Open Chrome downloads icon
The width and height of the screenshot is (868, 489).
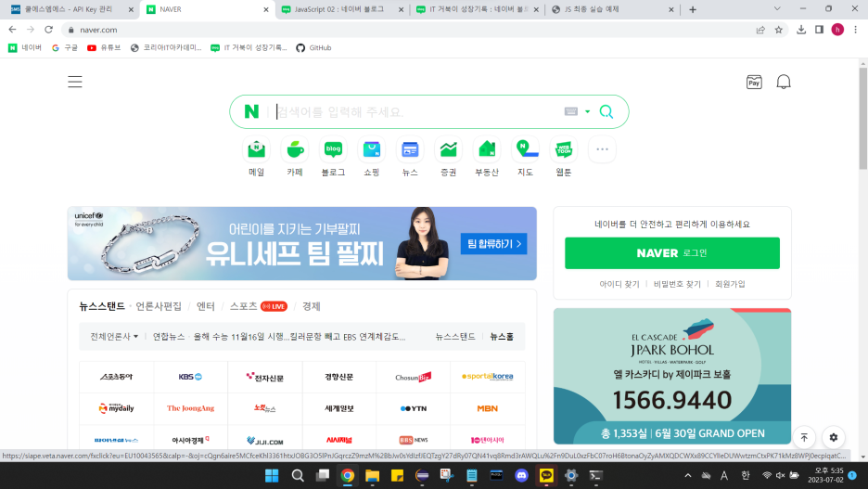click(801, 30)
